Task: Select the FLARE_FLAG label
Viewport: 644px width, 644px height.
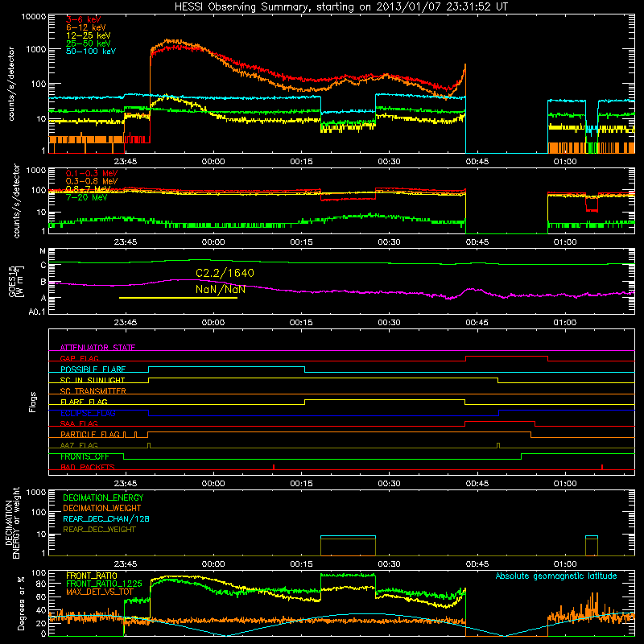Action: pos(84,402)
